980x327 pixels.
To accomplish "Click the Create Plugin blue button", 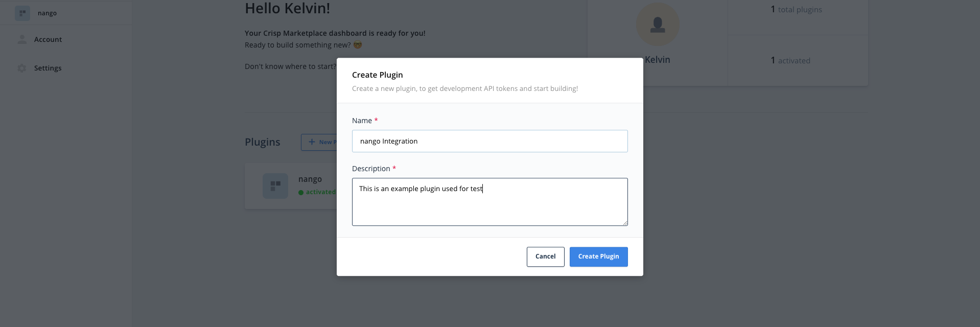I will pyautogui.click(x=598, y=256).
